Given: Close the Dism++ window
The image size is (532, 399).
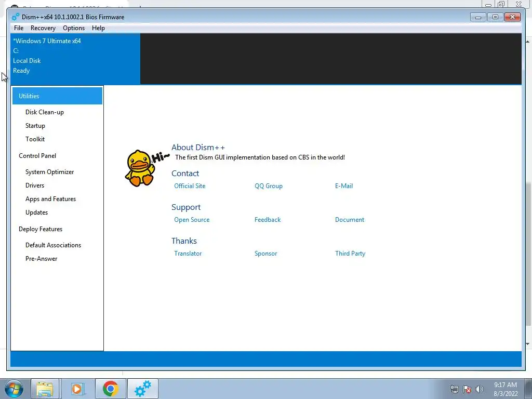Looking at the screenshot, I should coord(512,17).
